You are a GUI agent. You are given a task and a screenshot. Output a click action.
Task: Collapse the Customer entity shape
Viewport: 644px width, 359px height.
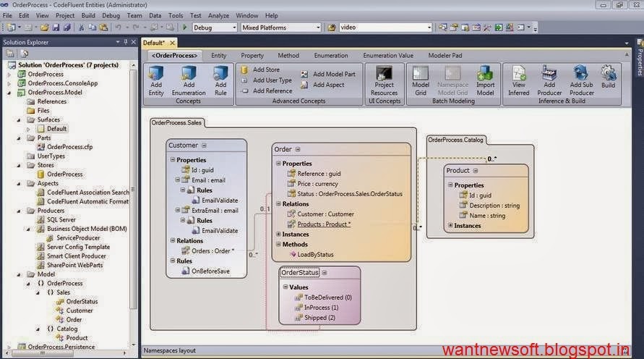[x=204, y=145]
